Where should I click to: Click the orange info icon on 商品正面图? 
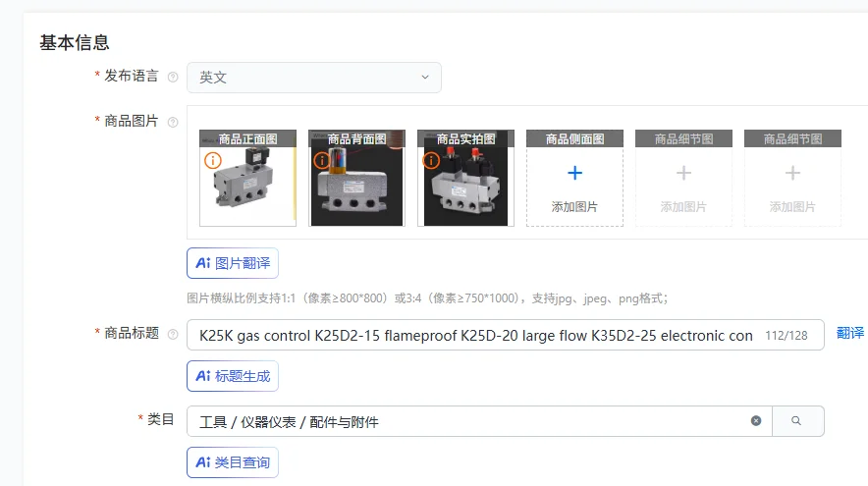point(213,160)
